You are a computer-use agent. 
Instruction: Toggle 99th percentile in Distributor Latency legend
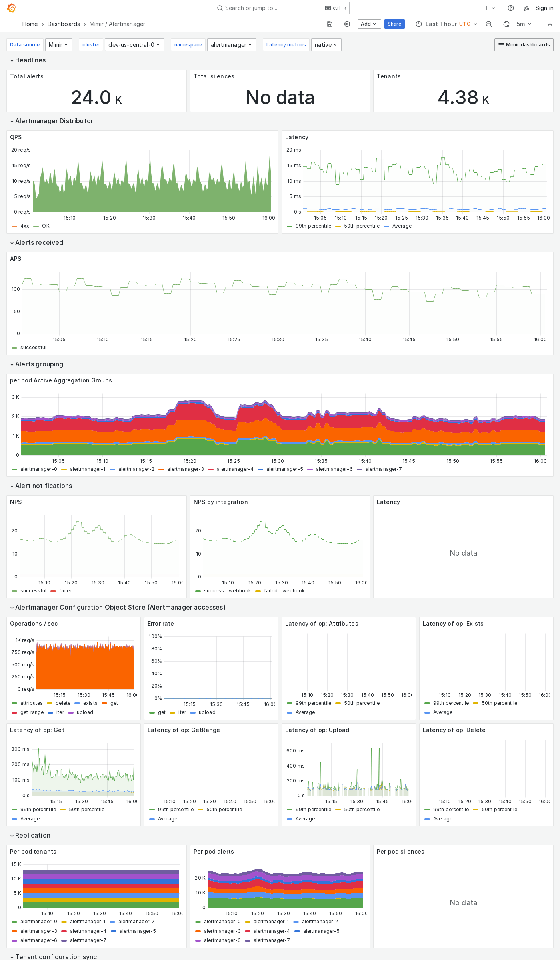[313, 226]
